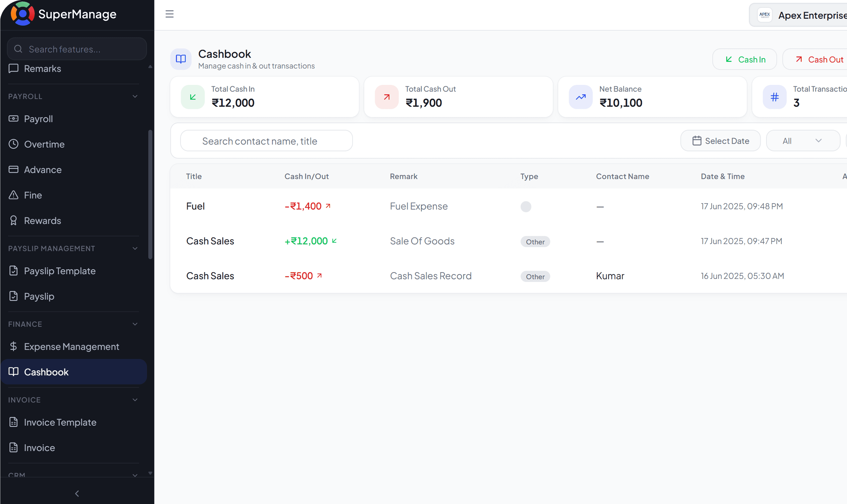Click the Fine warning triangle icon
Screen dimensions: 847x504
point(13,195)
